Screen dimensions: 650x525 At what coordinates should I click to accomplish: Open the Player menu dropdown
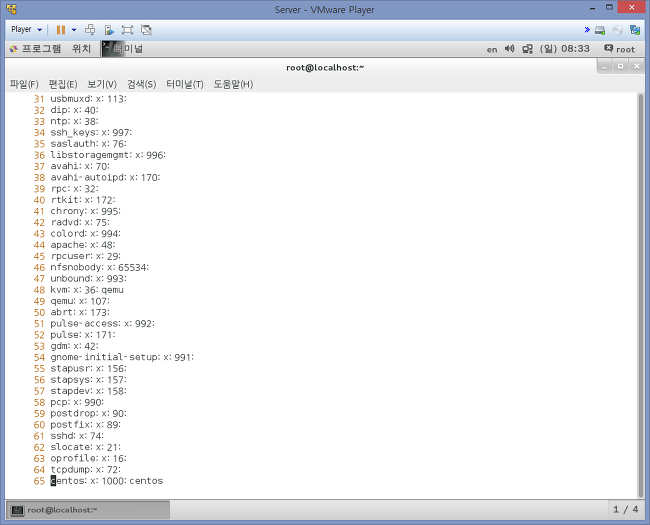pyautogui.click(x=26, y=29)
